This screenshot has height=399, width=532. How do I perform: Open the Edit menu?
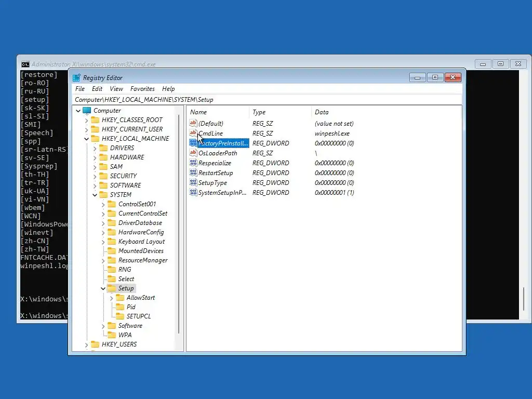(97, 89)
